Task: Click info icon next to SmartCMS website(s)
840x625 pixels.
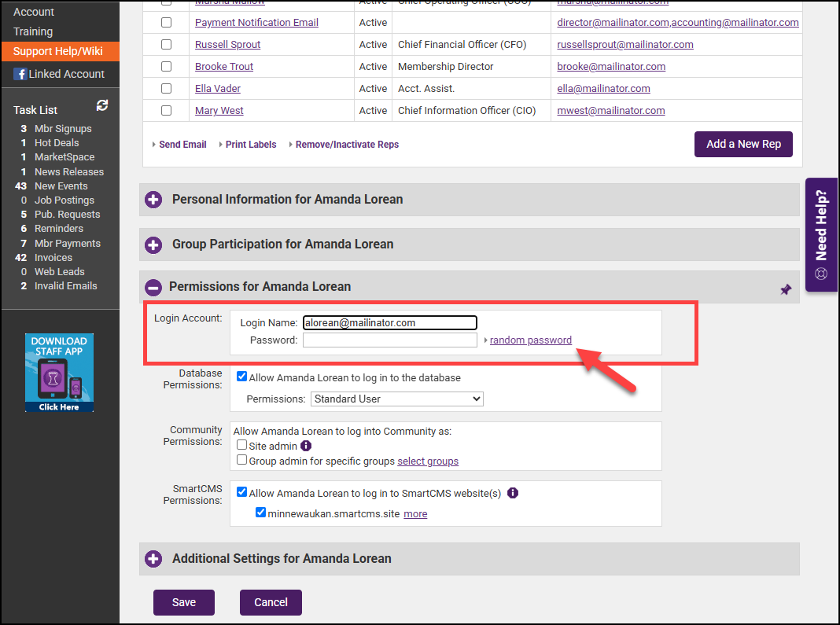Action: 513,493
